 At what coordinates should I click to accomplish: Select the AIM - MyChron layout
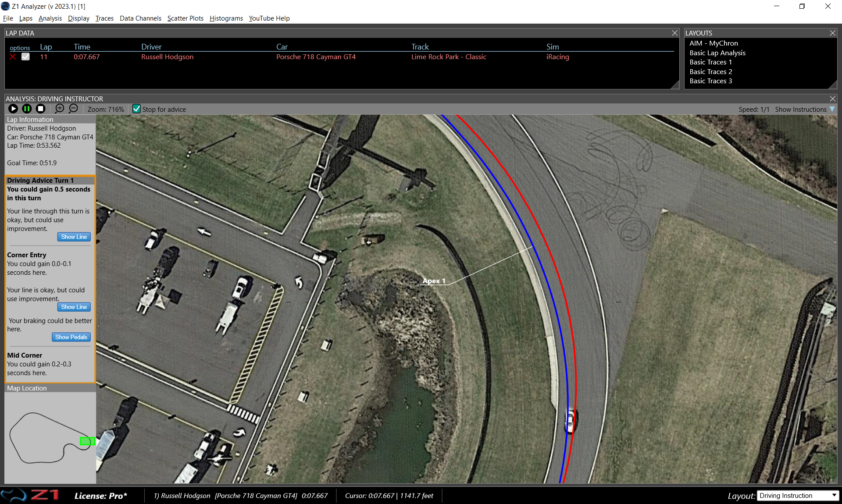[x=714, y=43]
